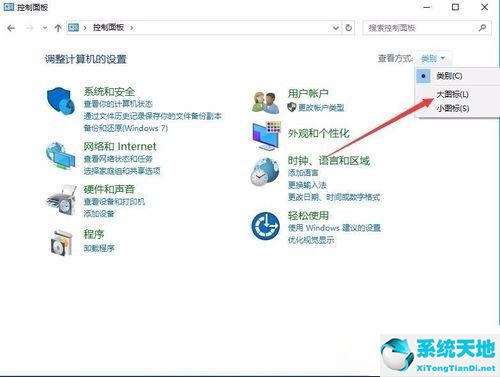Click the 更换输入法 link

307,185
